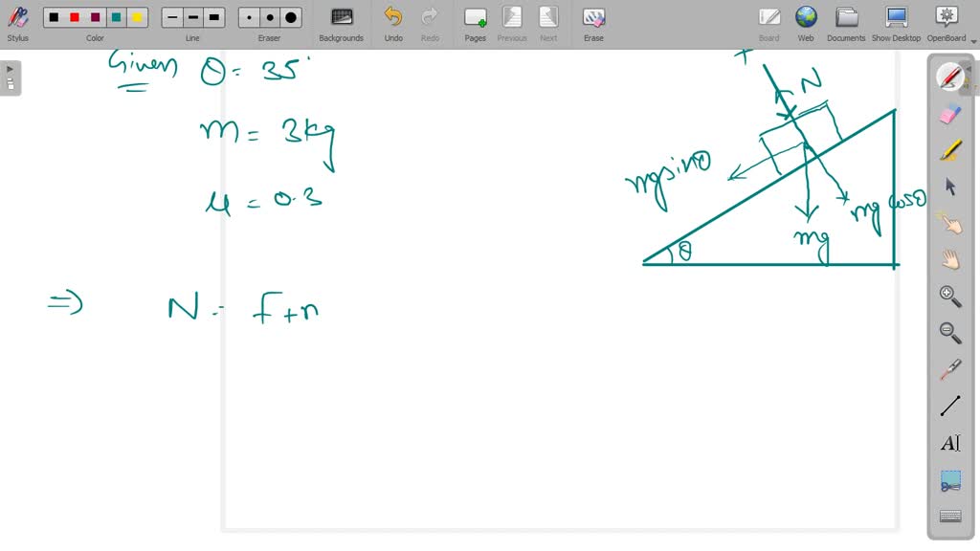The image size is (980, 551).
Task: Choose the medium eraser size
Action: click(270, 17)
